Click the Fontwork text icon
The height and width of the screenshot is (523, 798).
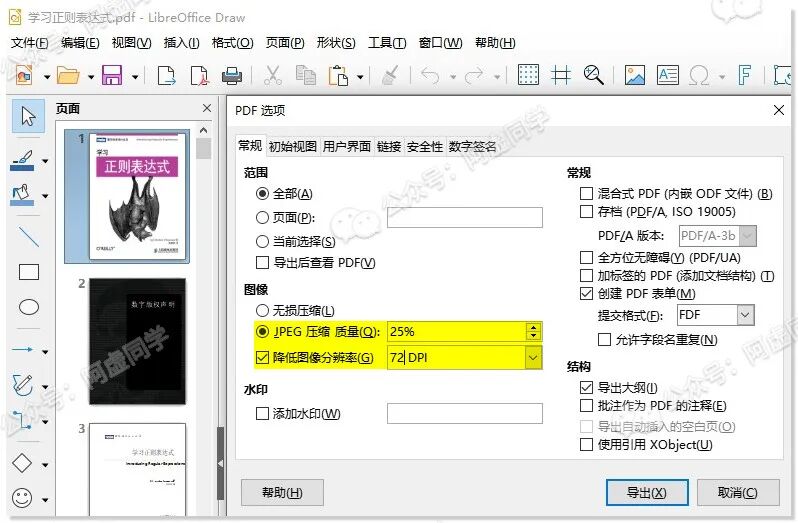pyautogui.click(x=745, y=75)
